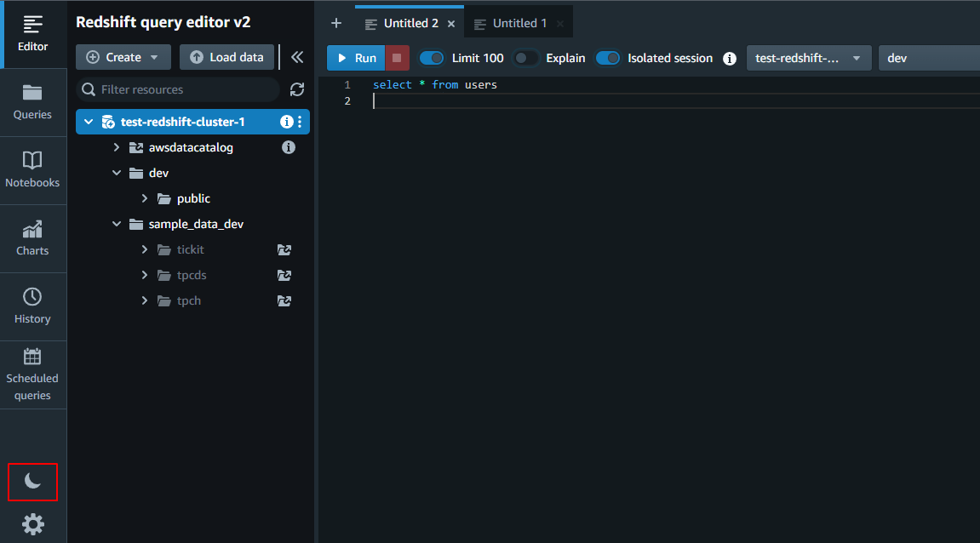Open the test-redshift cluster selector dropdown

[x=808, y=58]
